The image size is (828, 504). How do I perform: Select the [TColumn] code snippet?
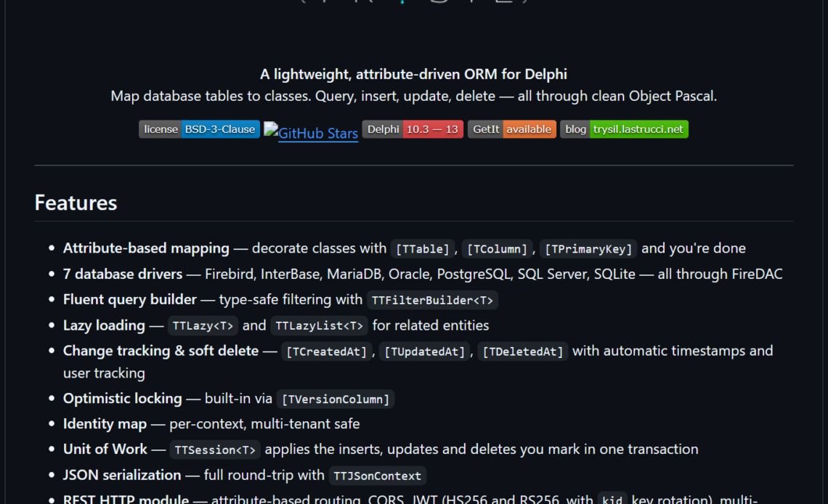coord(497,248)
